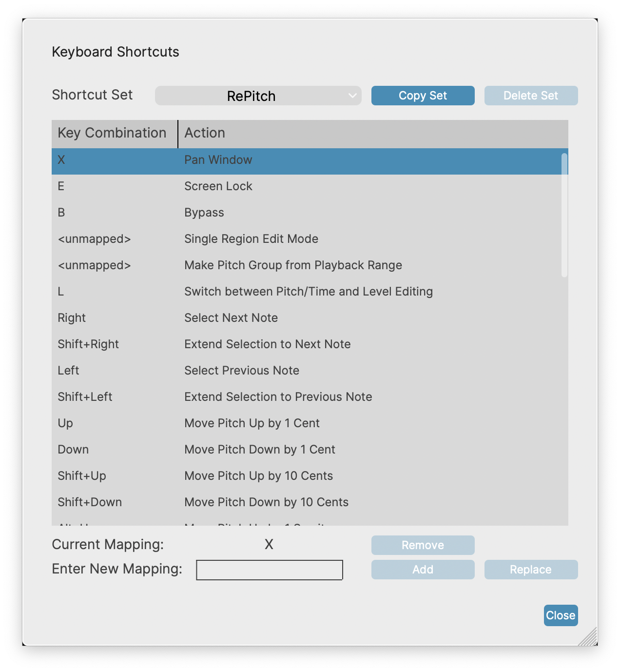620x672 pixels.
Task: Close the Keyboard Shortcuts dialog
Action: click(561, 615)
